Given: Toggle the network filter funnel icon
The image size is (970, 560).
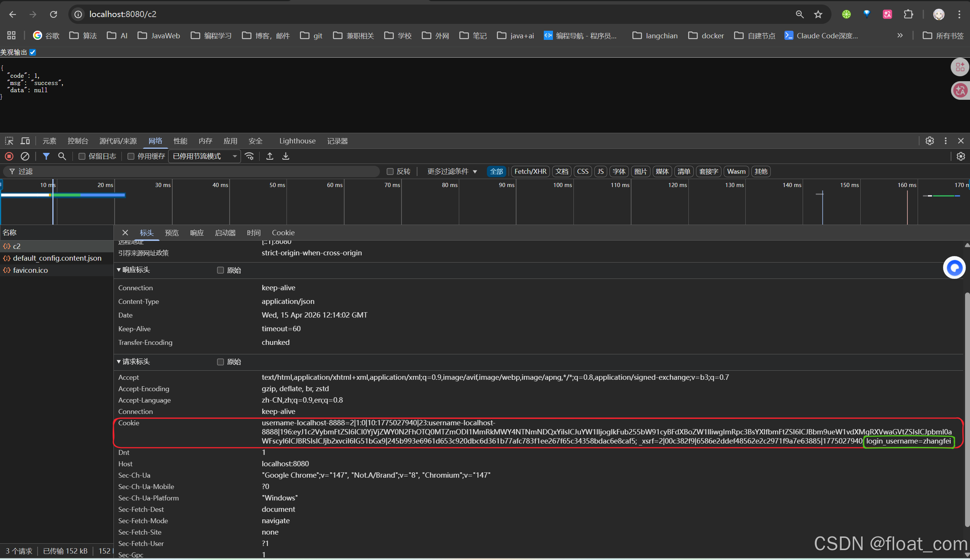Looking at the screenshot, I should (x=46, y=156).
